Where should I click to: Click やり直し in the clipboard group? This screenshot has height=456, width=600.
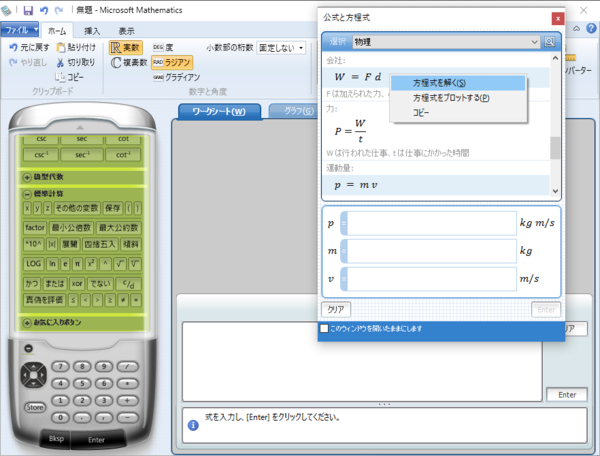pos(28,62)
